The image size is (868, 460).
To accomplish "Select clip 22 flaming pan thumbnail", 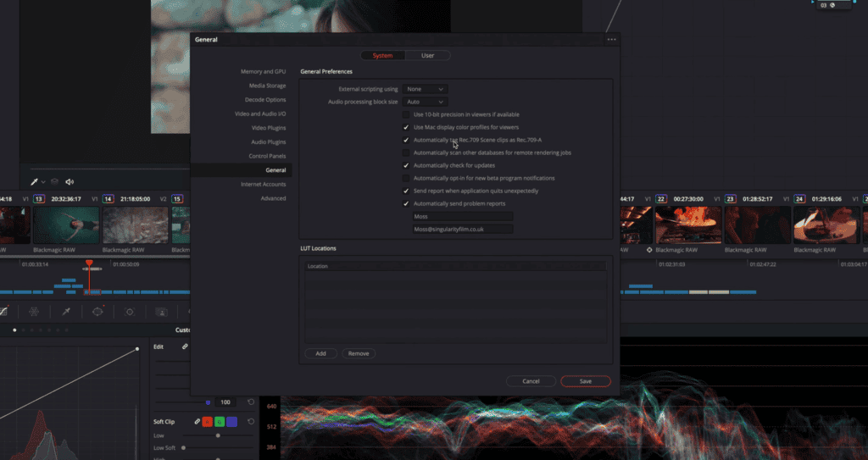I will click(688, 225).
